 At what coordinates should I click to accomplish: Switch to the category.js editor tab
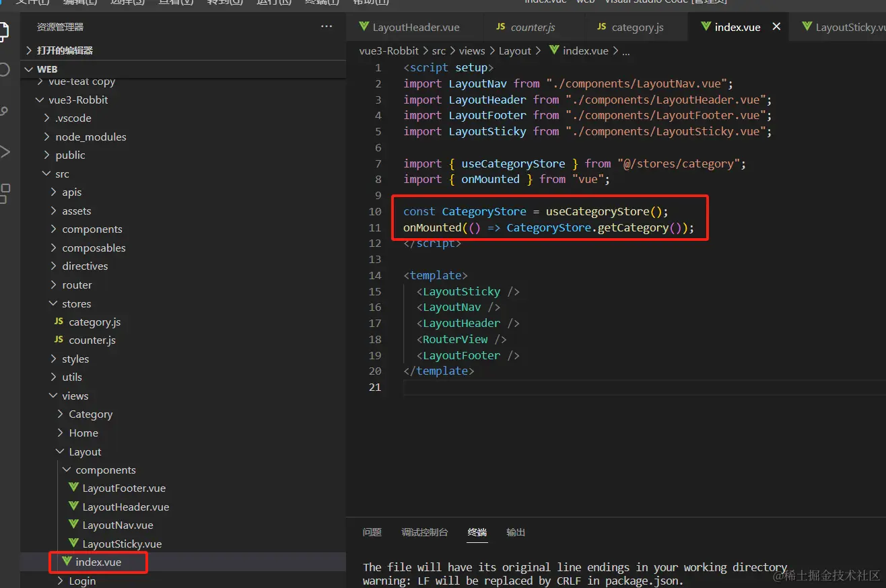point(637,27)
